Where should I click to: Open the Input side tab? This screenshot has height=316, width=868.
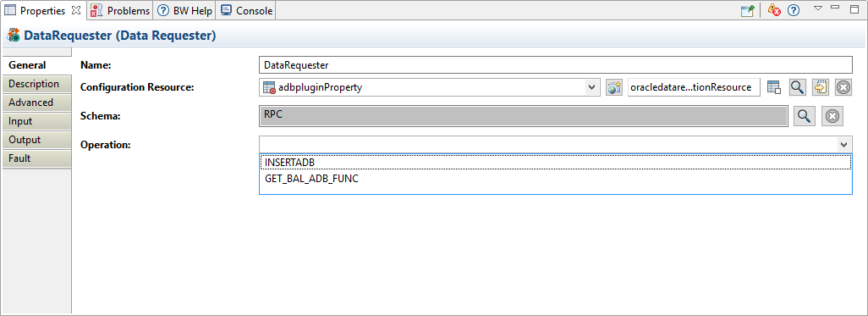click(36, 121)
